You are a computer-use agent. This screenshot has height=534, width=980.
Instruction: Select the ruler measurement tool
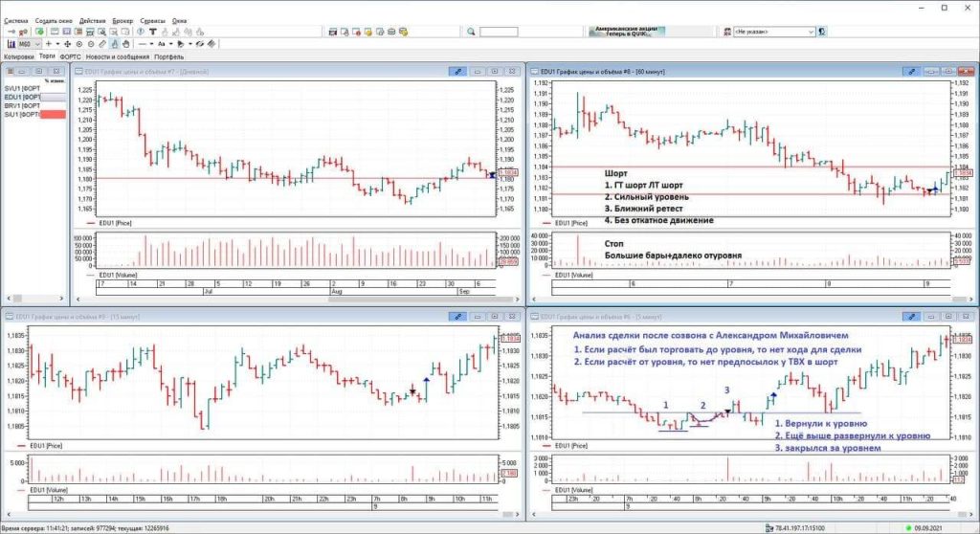point(102,44)
